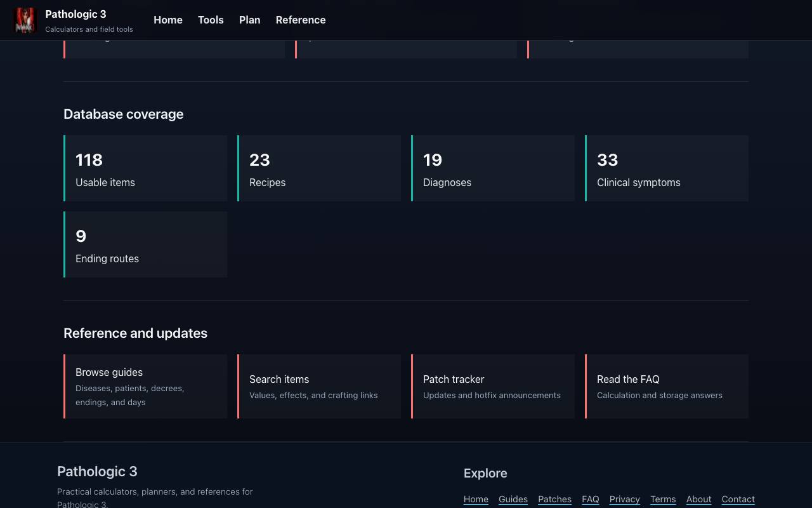Open the Reference navigation menu
812x508 pixels.
301,20
